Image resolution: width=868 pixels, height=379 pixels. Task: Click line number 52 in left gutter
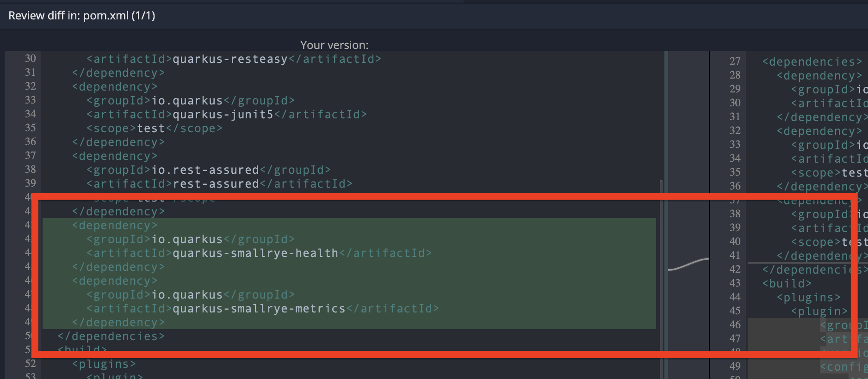click(31, 364)
